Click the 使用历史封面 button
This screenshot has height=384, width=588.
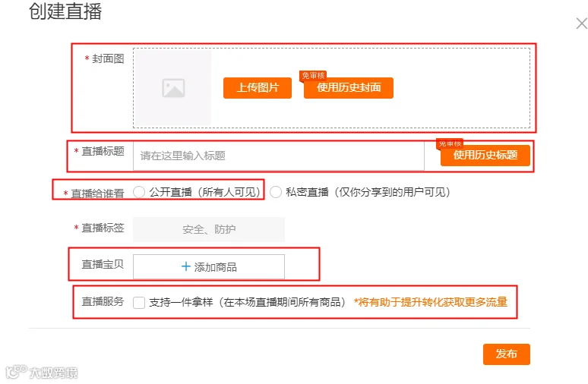(349, 88)
